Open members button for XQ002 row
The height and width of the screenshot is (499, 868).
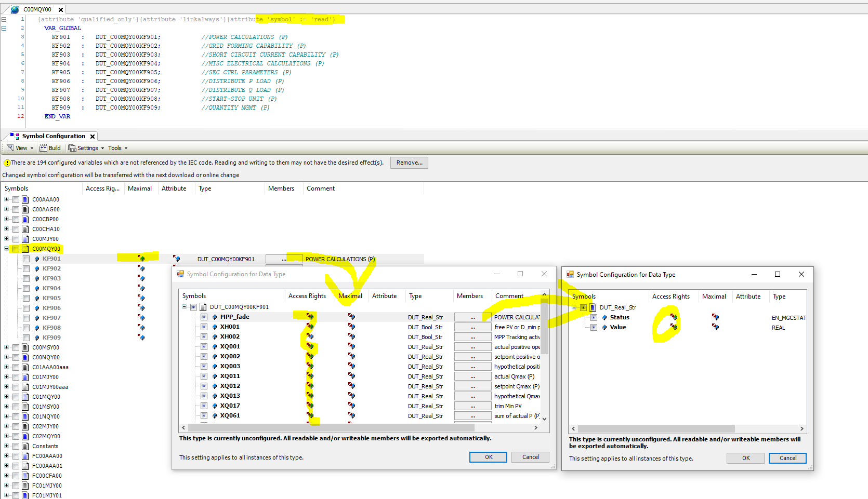pos(472,357)
